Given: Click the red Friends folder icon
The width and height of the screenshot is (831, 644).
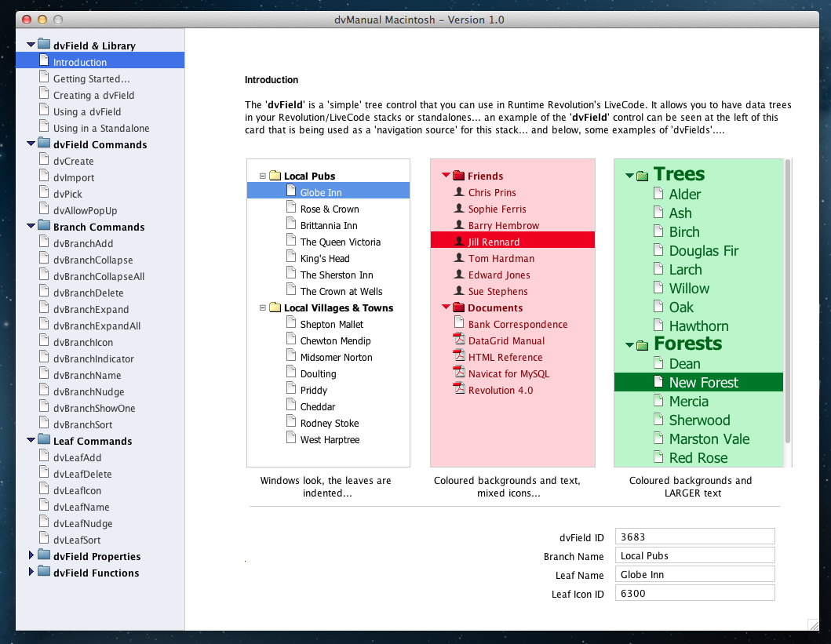Looking at the screenshot, I should (459, 176).
